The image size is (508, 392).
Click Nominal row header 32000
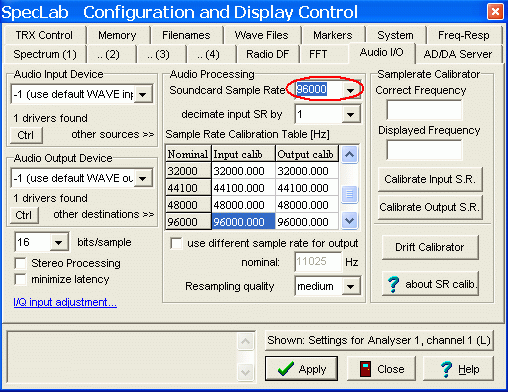[188, 171]
